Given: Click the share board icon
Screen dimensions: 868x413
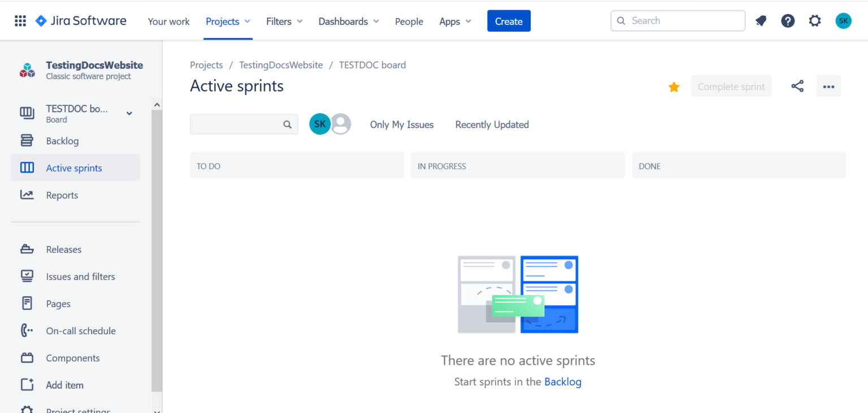Looking at the screenshot, I should coord(797,86).
